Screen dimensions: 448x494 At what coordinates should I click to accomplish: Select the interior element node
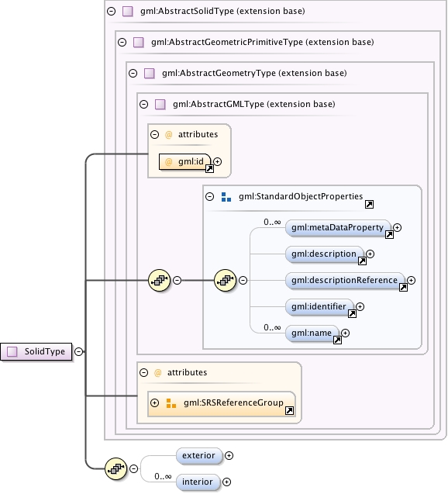pyautogui.click(x=198, y=482)
